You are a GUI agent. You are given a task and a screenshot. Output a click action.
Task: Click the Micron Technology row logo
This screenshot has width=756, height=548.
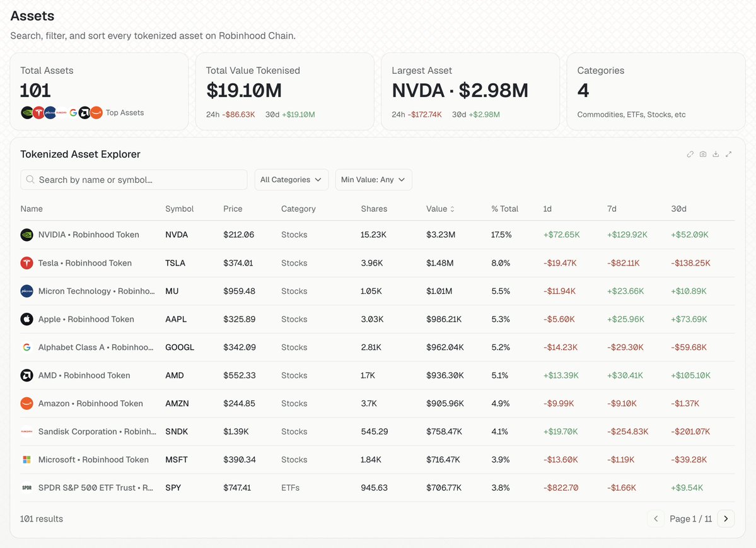pyautogui.click(x=26, y=291)
